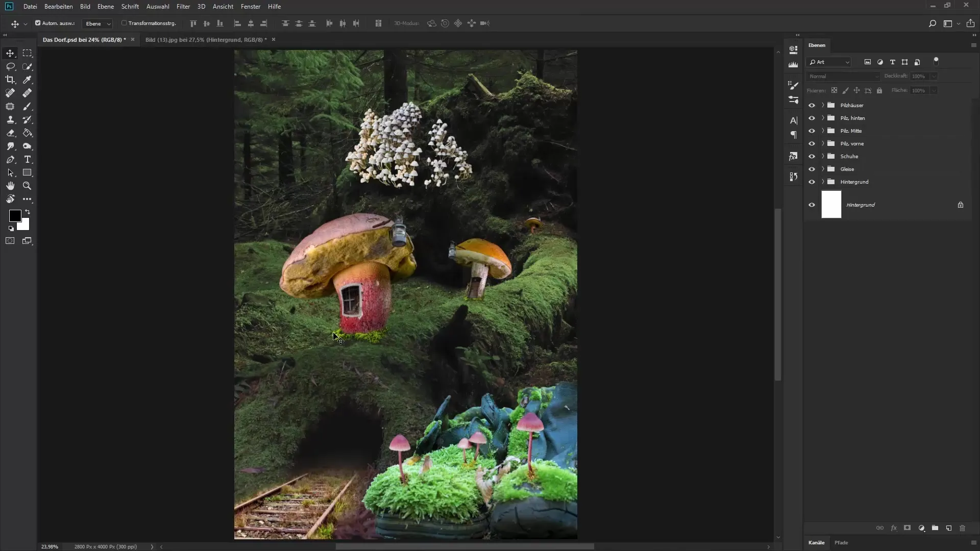The width and height of the screenshot is (980, 551).
Task: Add a layer mask
Action: click(x=908, y=528)
